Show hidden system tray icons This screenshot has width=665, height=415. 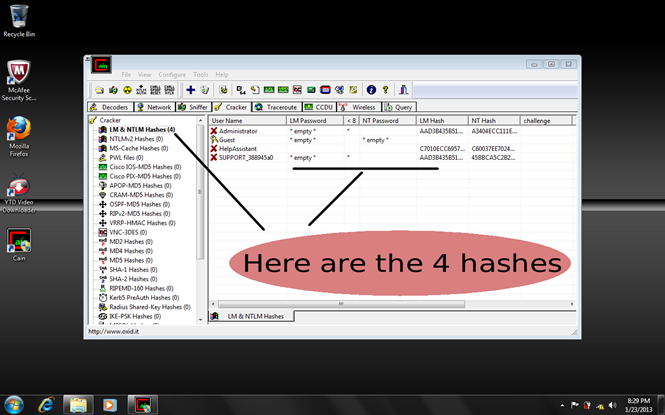(x=561, y=405)
